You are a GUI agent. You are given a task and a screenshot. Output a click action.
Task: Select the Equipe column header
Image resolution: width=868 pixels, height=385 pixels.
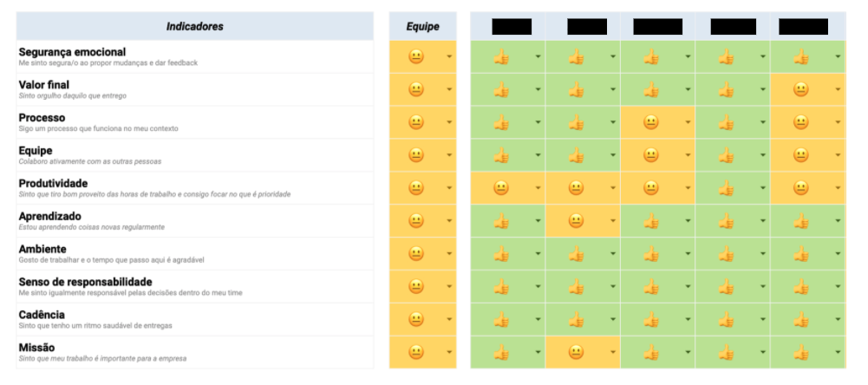422,27
